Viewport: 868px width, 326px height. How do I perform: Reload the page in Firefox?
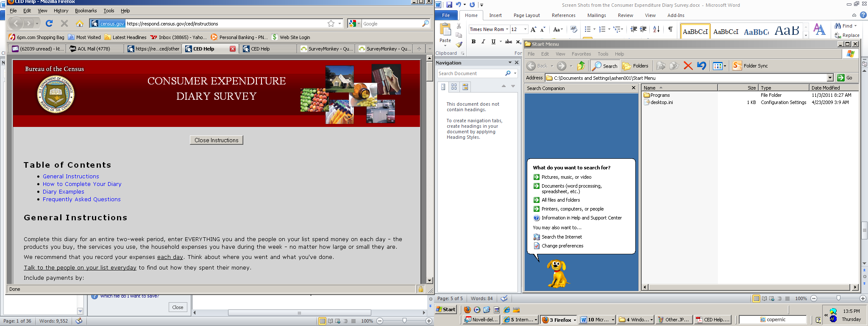pyautogui.click(x=49, y=23)
